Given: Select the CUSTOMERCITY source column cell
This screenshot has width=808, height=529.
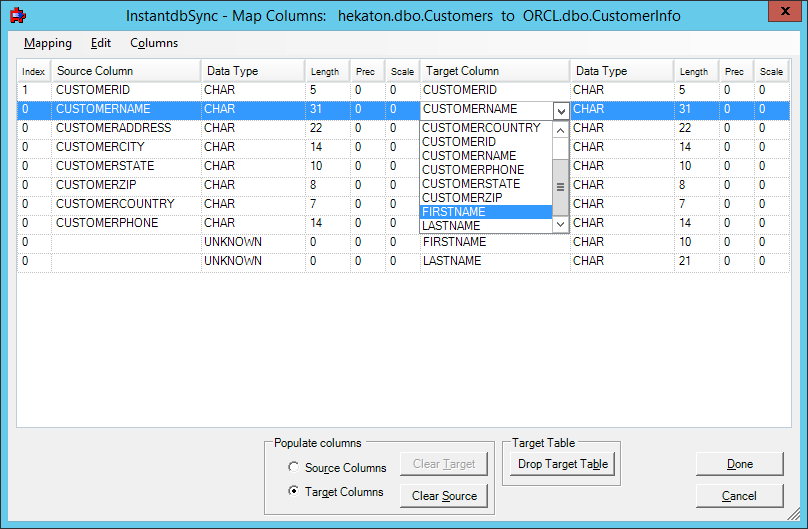Looking at the screenshot, I should click(x=126, y=147).
